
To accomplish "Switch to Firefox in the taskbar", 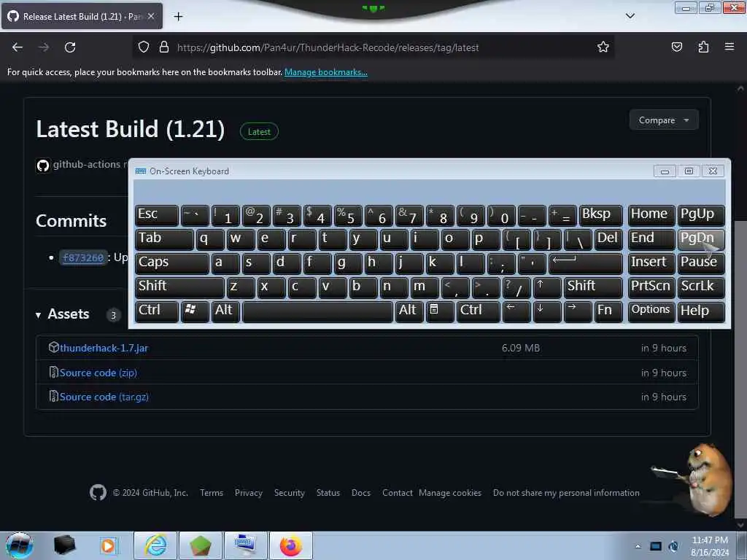I will [291, 545].
